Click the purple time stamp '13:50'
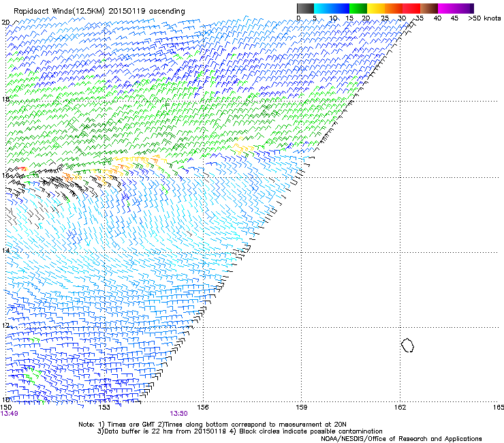 178,414
